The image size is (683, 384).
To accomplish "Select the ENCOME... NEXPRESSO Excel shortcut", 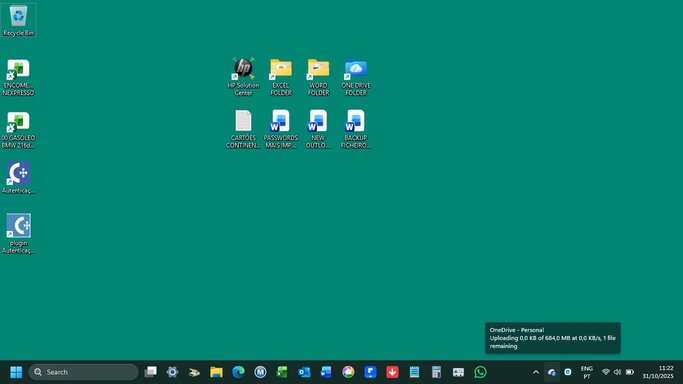I will [18, 77].
